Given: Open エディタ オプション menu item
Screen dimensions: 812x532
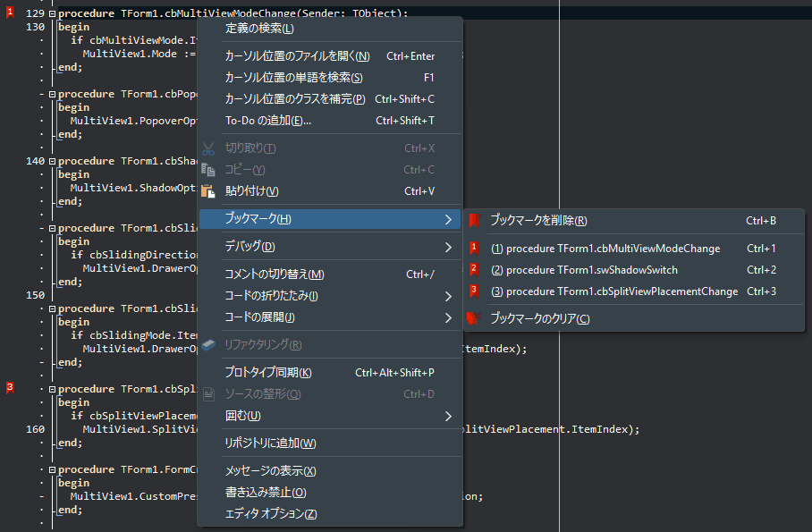Looking at the screenshot, I should coord(330,514).
